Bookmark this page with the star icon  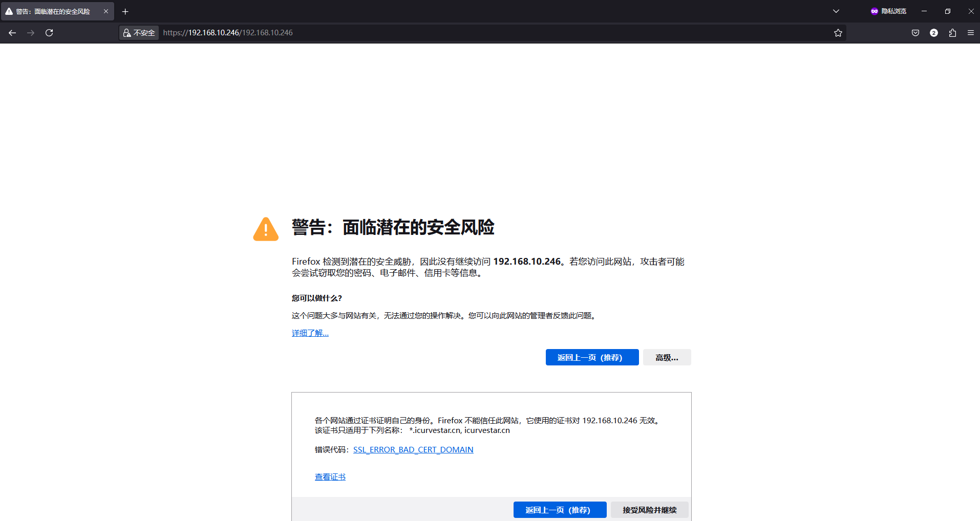838,33
